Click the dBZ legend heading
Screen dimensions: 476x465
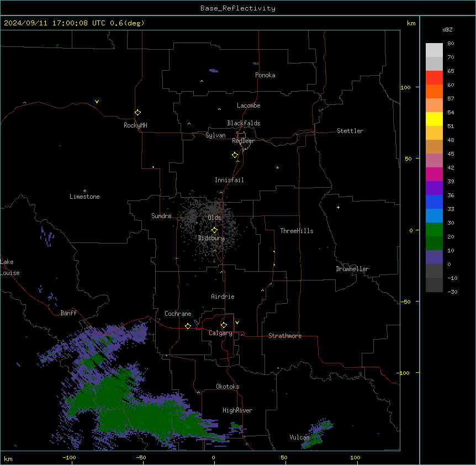point(447,29)
